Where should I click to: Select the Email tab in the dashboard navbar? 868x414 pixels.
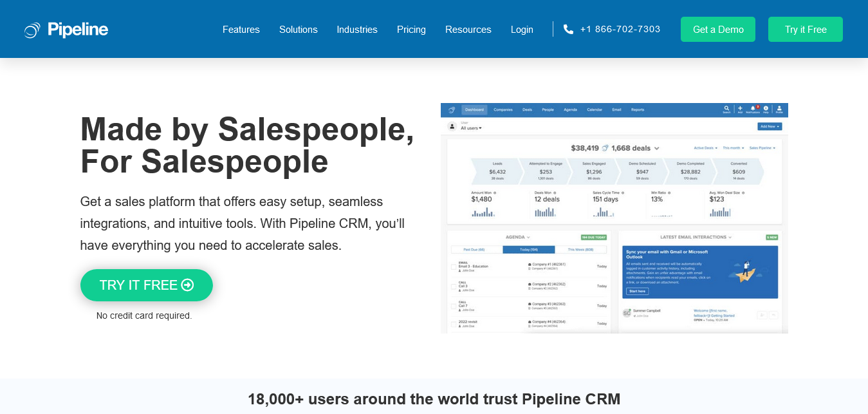(616, 110)
